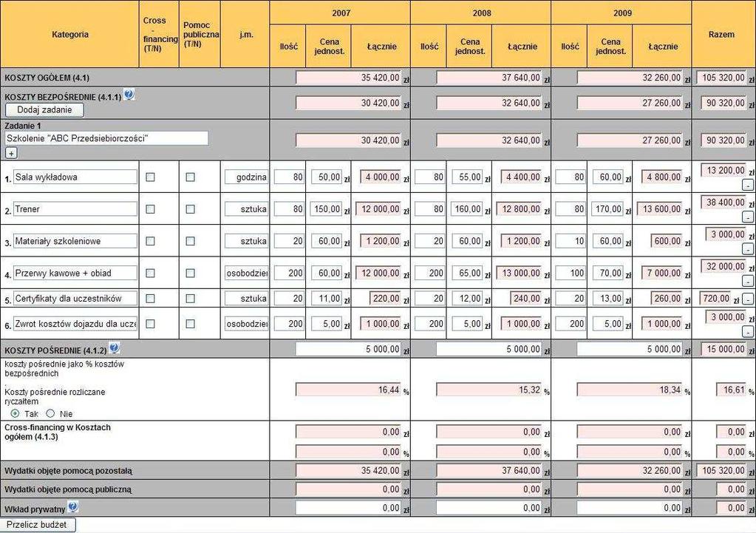Viewport: 756px width, 533px height.
Task: Remove Materiały szkoleniowe row with minus button
Action: pos(747,249)
